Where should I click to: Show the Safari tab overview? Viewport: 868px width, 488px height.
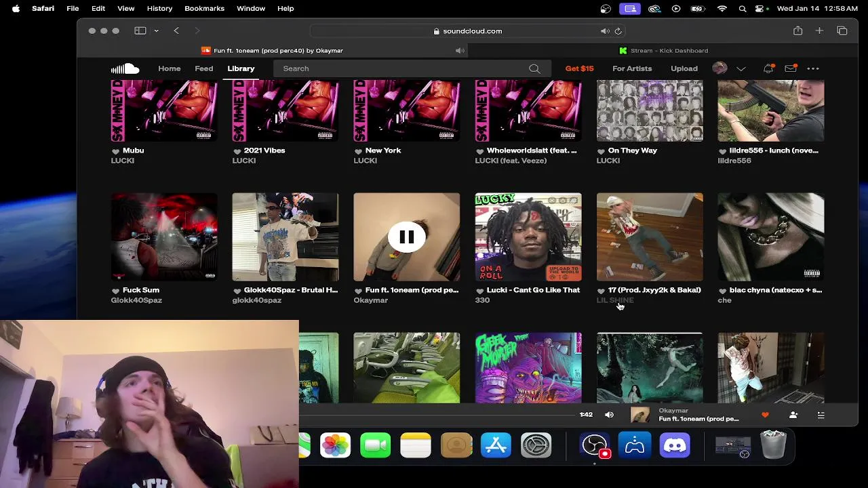[842, 30]
